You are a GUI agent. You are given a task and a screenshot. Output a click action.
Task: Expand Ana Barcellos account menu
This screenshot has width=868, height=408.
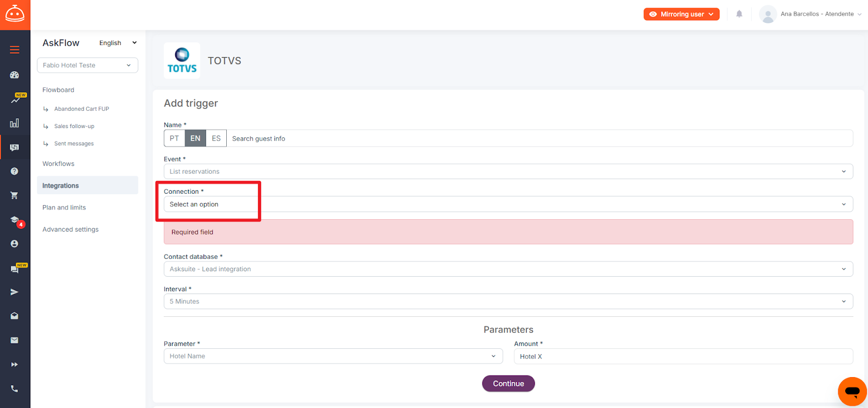click(x=821, y=14)
